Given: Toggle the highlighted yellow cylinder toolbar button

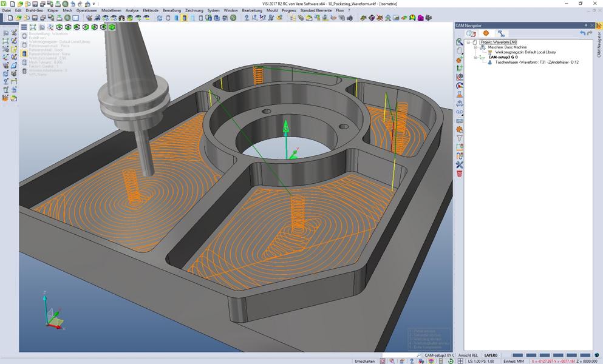Looking at the screenshot, I should pyautogui.click(x=185, y=18).
